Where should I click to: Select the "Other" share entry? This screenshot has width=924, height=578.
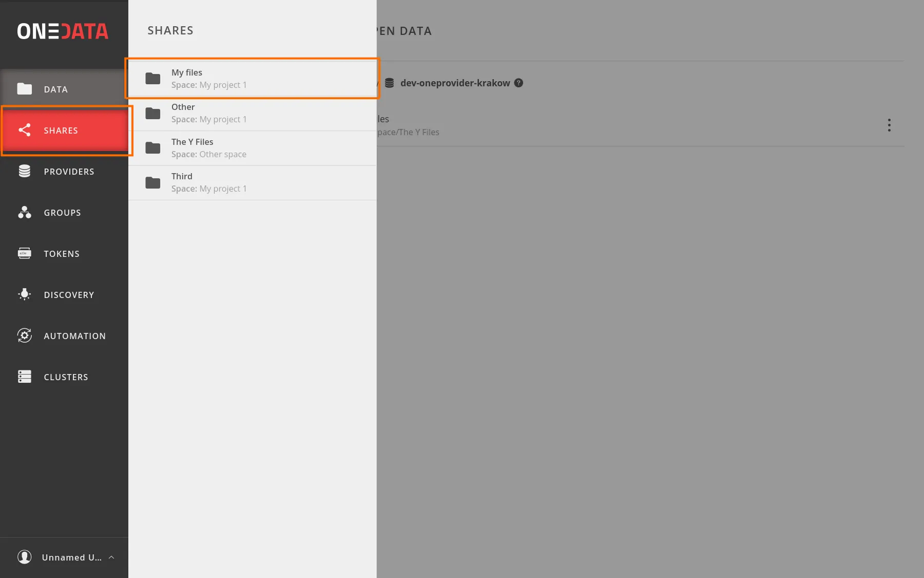252,113
